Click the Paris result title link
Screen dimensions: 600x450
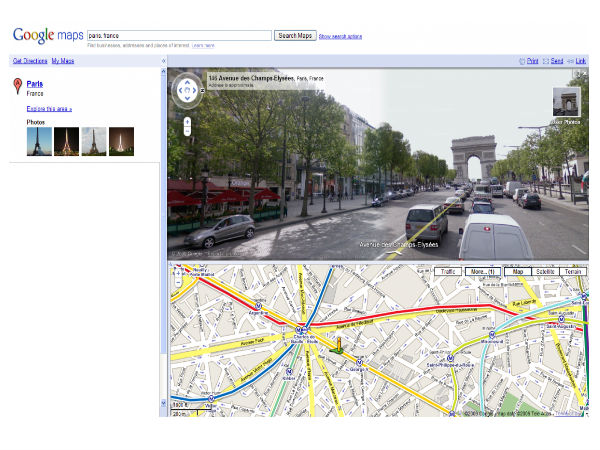pos(35,84)
